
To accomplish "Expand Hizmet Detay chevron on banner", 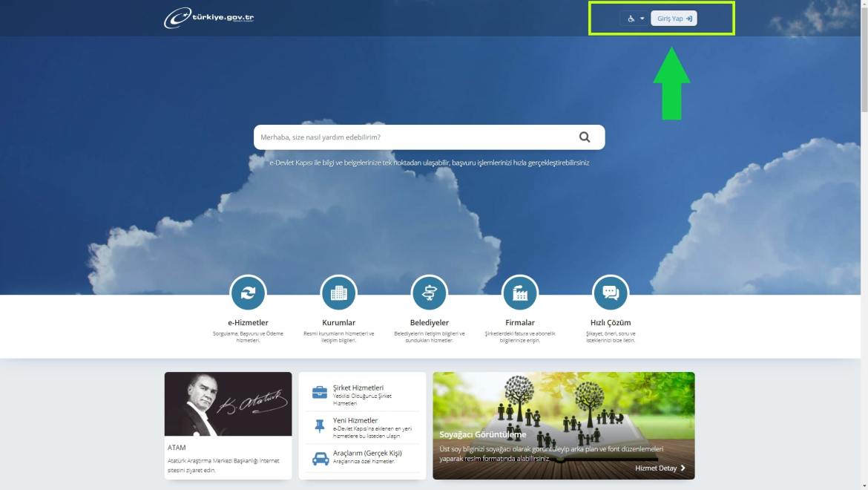I will pyautogui.click(x=683, y=468).
